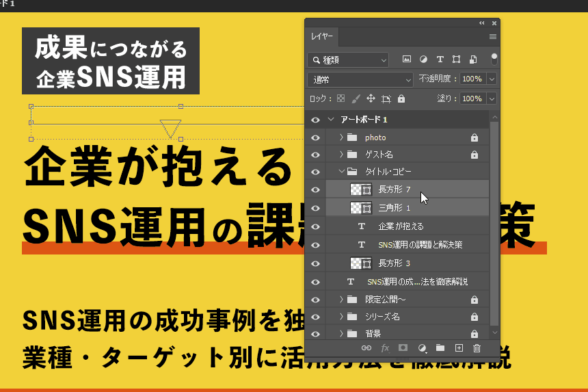Click lock icon on 限定公開~ group
Image resolution: width=588 pixels, height=392 pixels.
pos(475,300)
